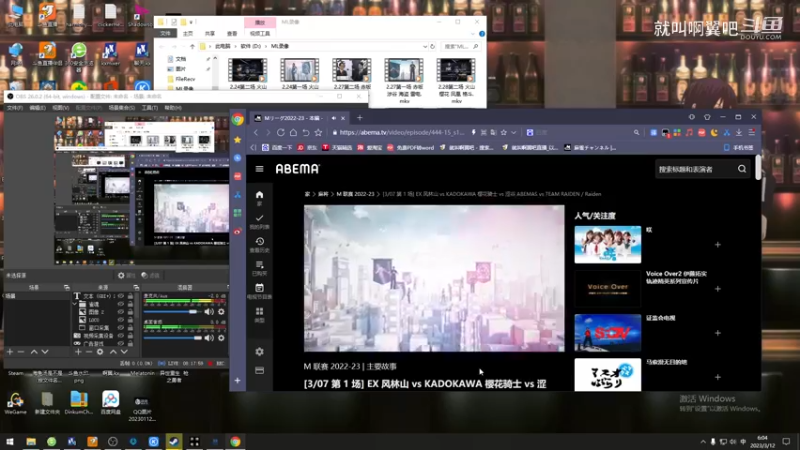Open the Tools menu in OBS
The image size is (800, 450).
point(149,108)
